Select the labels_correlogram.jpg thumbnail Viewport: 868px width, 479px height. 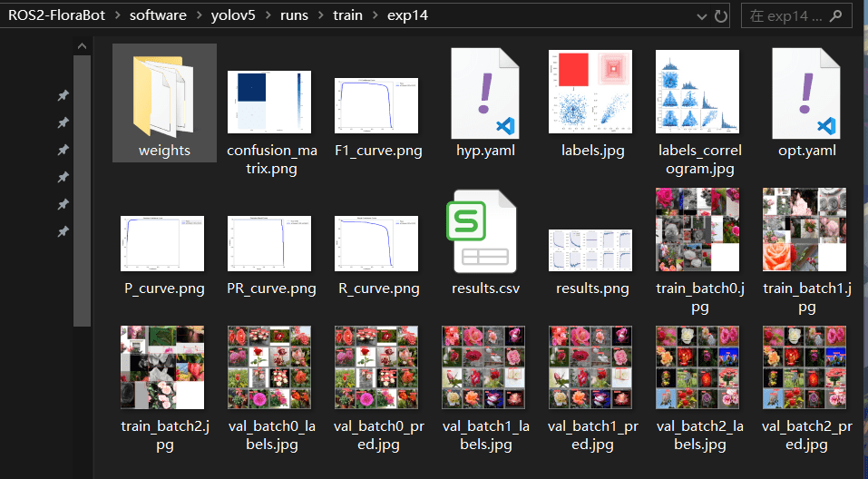[698, 93]
